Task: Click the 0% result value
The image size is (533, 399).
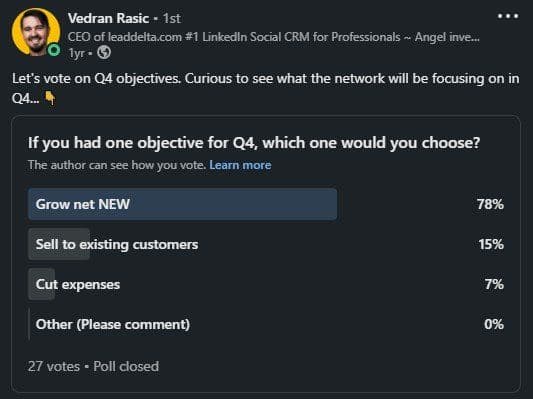Action: click(494, 324)
